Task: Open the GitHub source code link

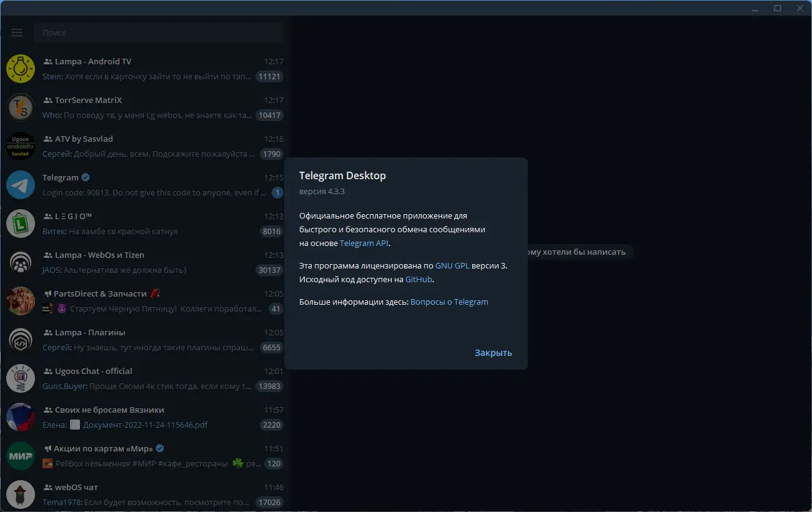Action: click(x=418, y=280)
